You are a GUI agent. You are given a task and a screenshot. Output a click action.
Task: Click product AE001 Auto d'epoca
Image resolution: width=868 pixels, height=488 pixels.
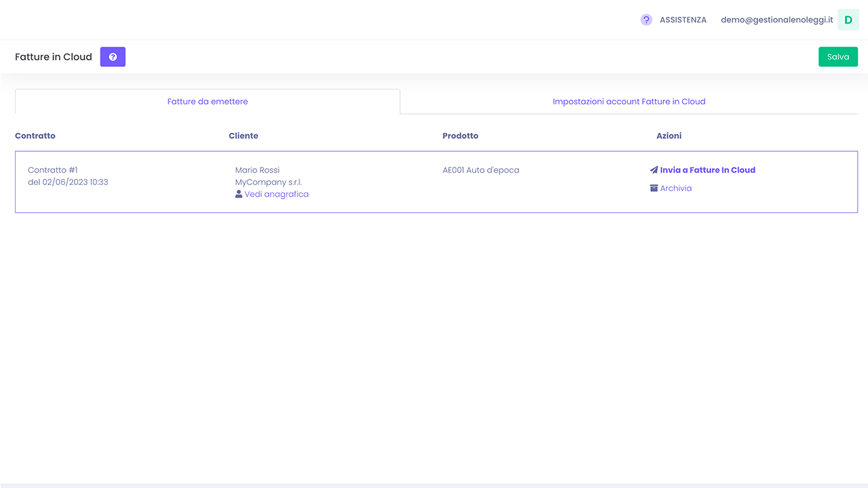click(481, 170)
